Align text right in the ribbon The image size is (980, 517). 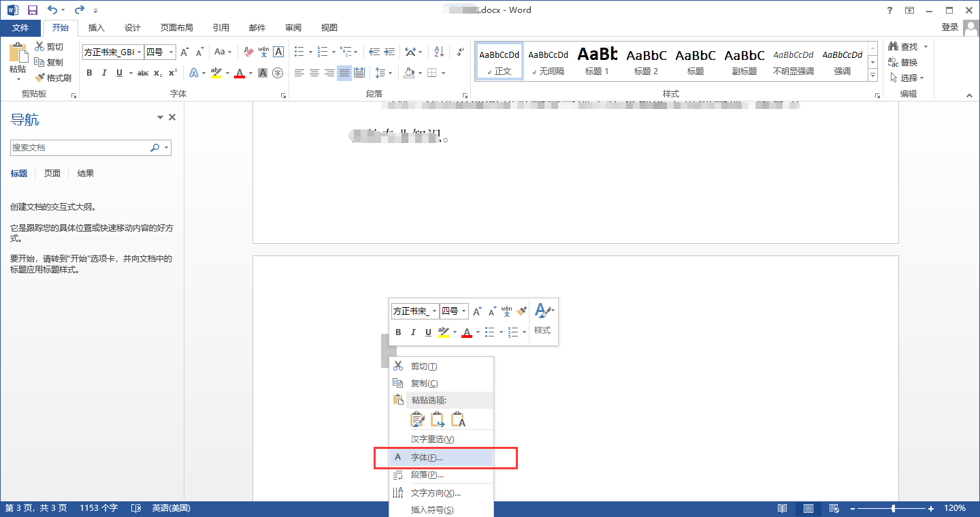pos(329,73)
